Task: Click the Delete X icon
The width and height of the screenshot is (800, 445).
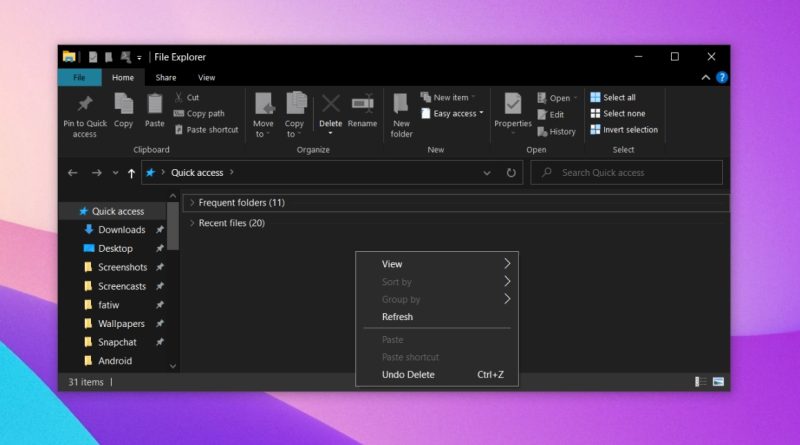Action: [x=331, y=104]
